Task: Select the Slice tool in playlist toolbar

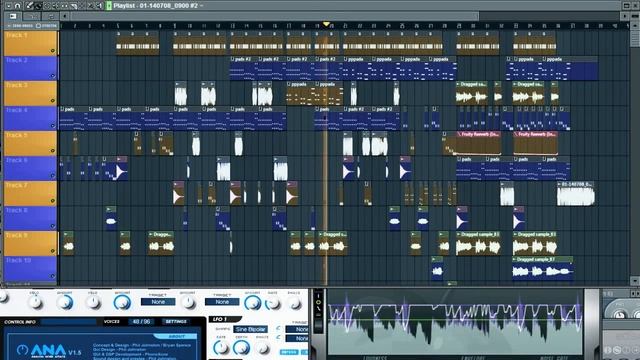Action: coord(73,6)
